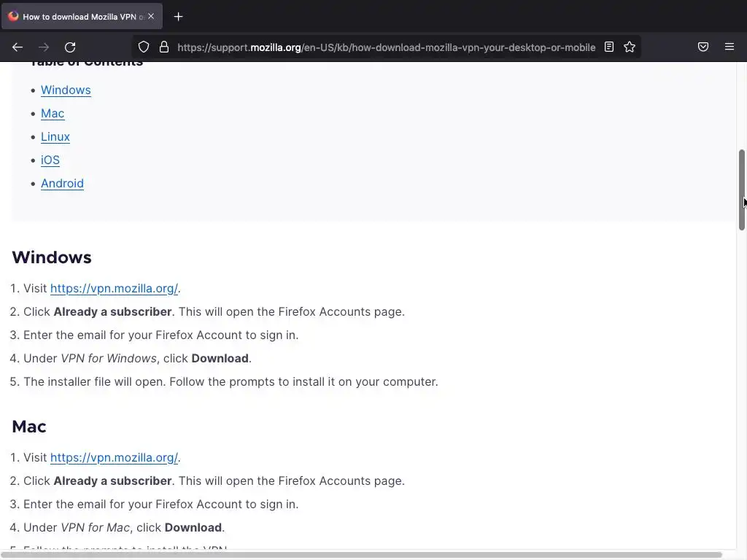Click bold 'Download' in Windows step 4

pyautogui.click(x=220, y=359)
